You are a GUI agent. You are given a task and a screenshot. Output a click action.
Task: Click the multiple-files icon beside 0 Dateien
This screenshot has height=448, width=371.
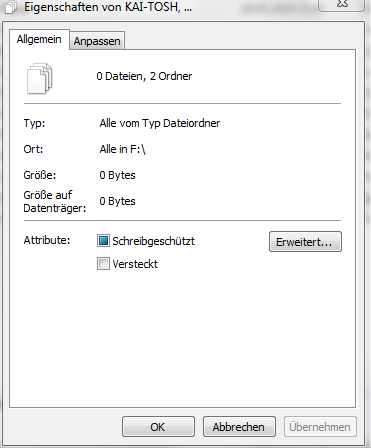pos(39,79)
